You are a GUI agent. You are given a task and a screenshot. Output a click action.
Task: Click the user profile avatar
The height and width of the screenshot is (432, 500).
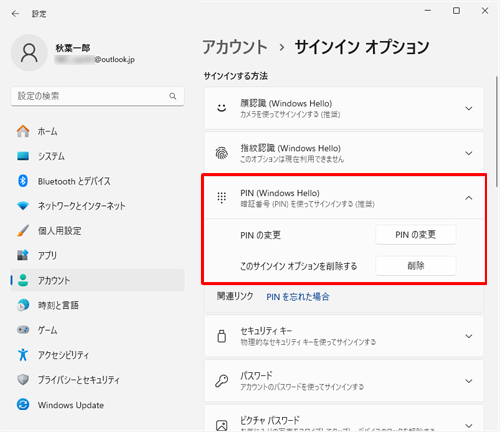click(x=29, y=53)
